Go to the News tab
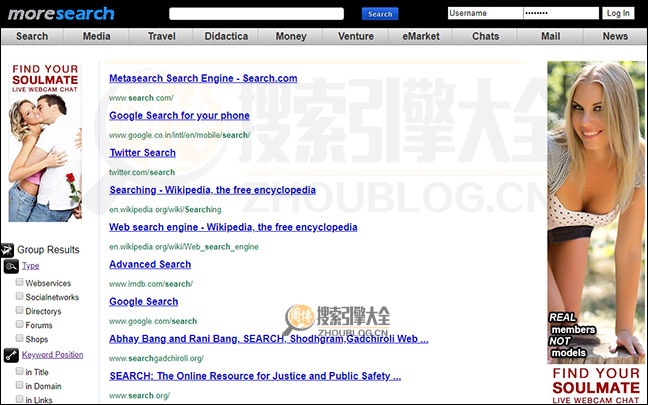The image size is (648, 405). click(x=615, y=36)
